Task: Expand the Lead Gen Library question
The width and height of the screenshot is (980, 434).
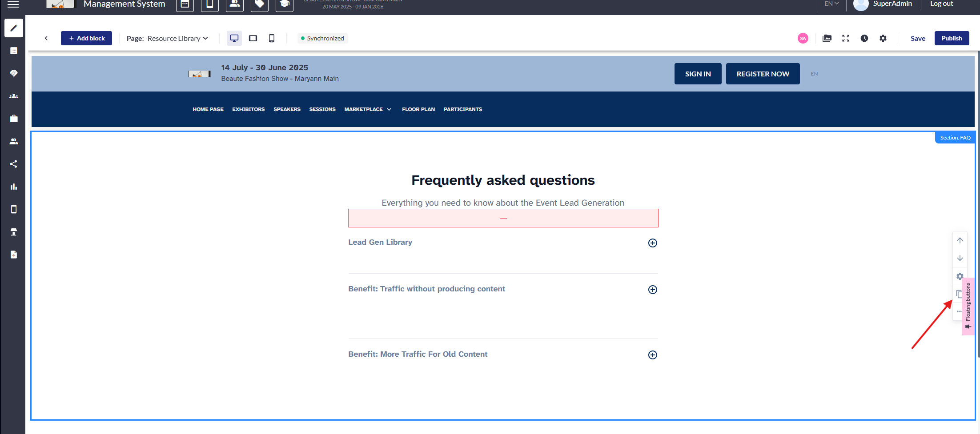Action: click(x=653, y=243)
